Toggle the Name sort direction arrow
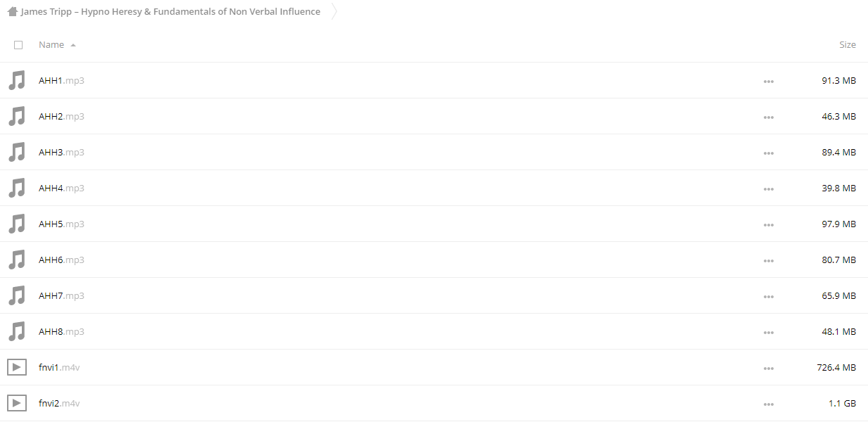Screen dimensions: 868x422 point(73,45)
